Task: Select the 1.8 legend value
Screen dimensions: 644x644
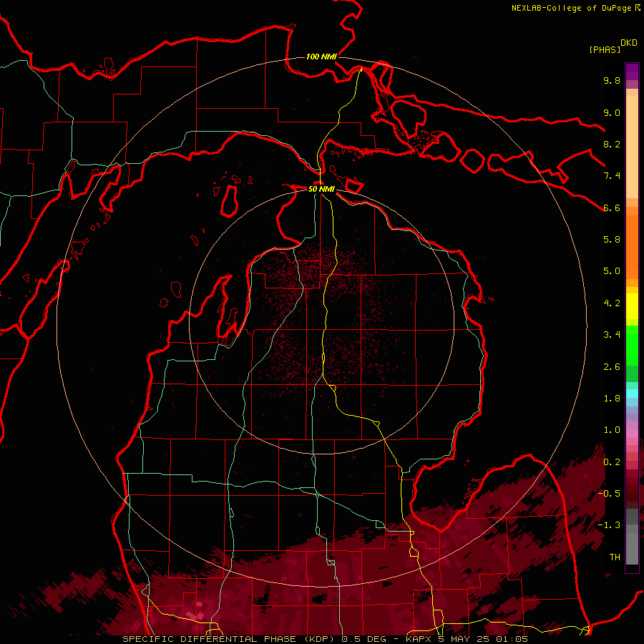Action: tap(612, 399)
